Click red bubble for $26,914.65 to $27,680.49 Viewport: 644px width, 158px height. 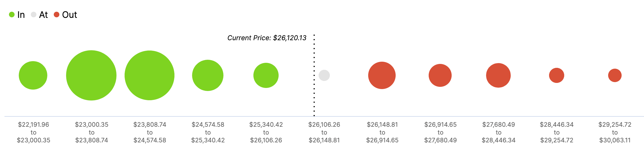coord(440,75)
